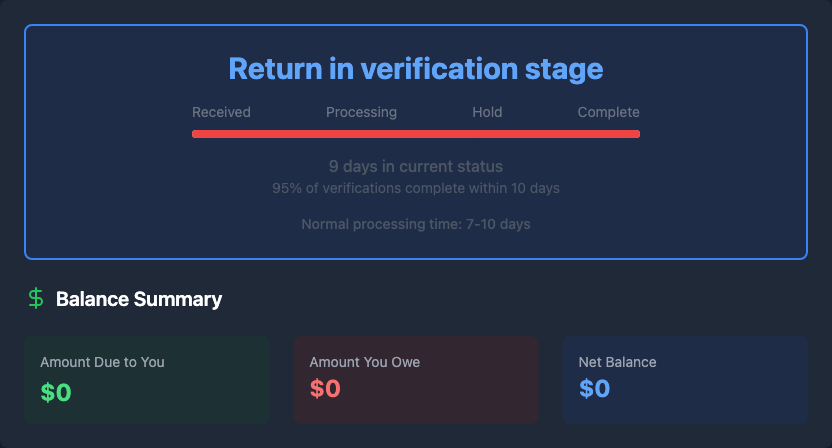The height and width of the screenshot is (448, 832).
Task: Select the Received stage label
Action: 221,112
